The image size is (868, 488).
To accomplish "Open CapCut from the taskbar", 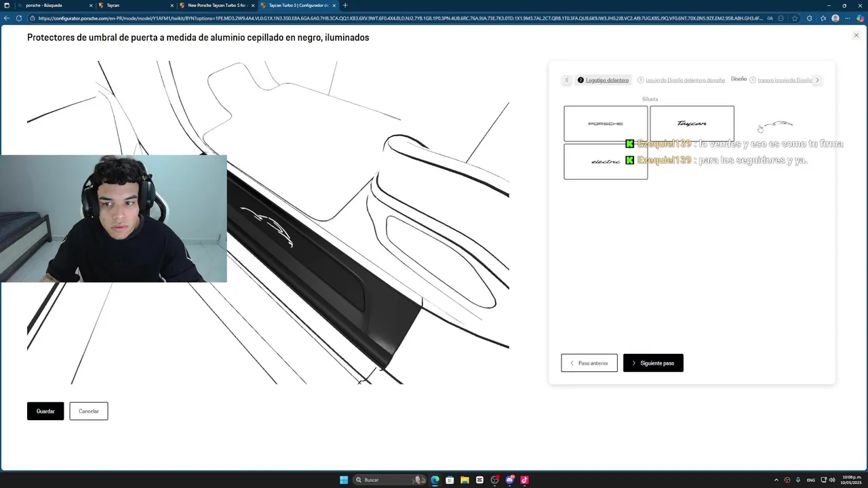I will tap(479, 480).
